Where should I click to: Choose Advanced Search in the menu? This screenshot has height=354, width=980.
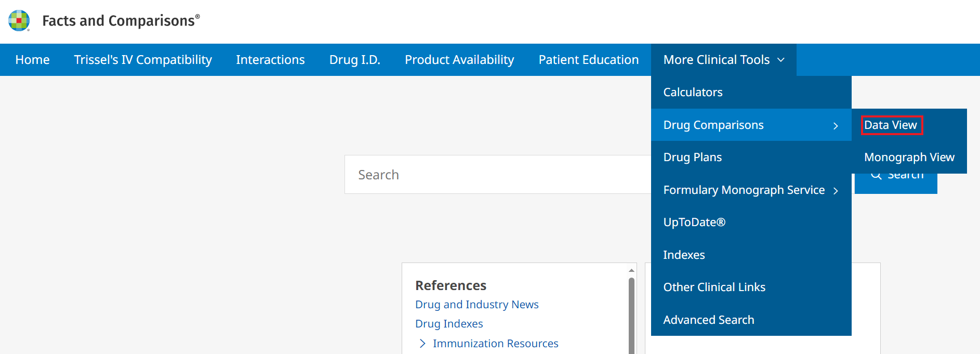coord(708,320)
